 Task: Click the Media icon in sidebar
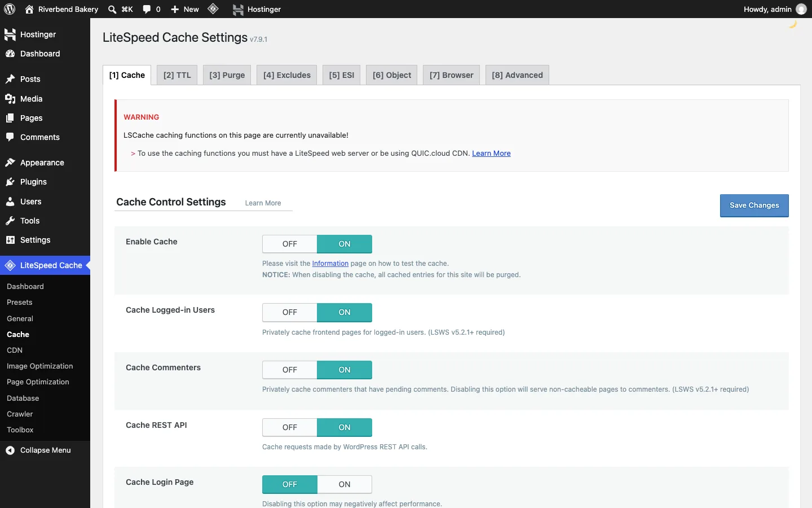click(10, 99)
